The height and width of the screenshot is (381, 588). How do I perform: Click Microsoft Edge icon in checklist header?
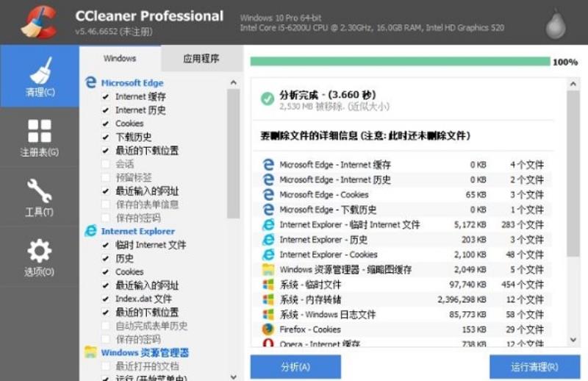(x=90, y=82)
